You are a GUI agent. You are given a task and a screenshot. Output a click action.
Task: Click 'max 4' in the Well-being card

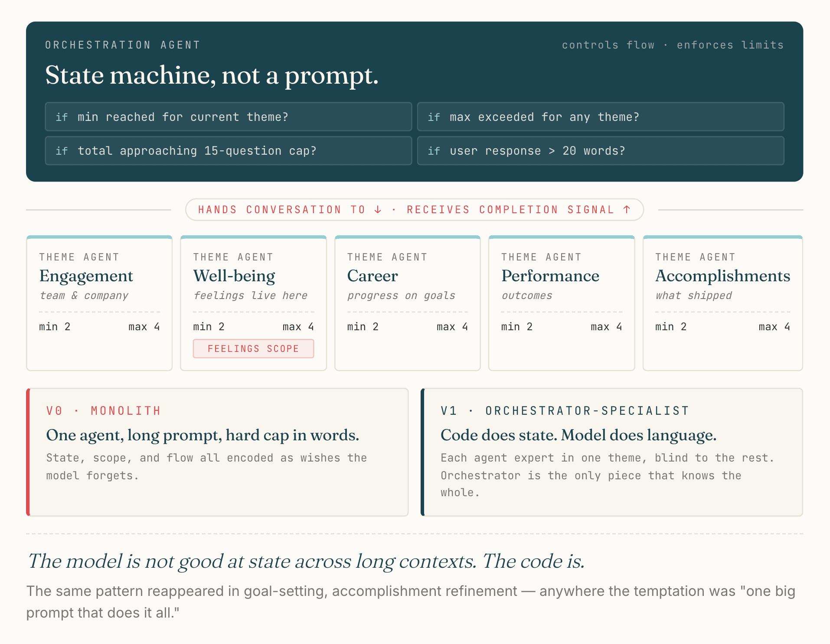point(298,327)
